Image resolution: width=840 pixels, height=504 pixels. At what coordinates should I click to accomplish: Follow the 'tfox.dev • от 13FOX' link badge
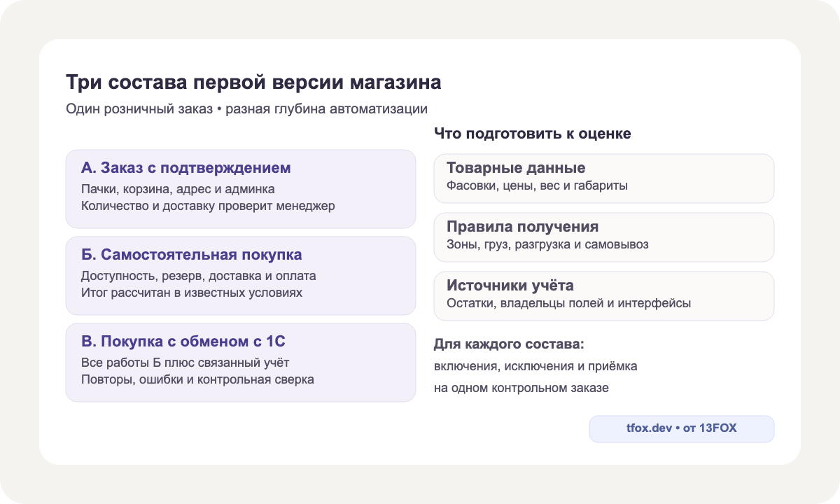coord(682,429)
